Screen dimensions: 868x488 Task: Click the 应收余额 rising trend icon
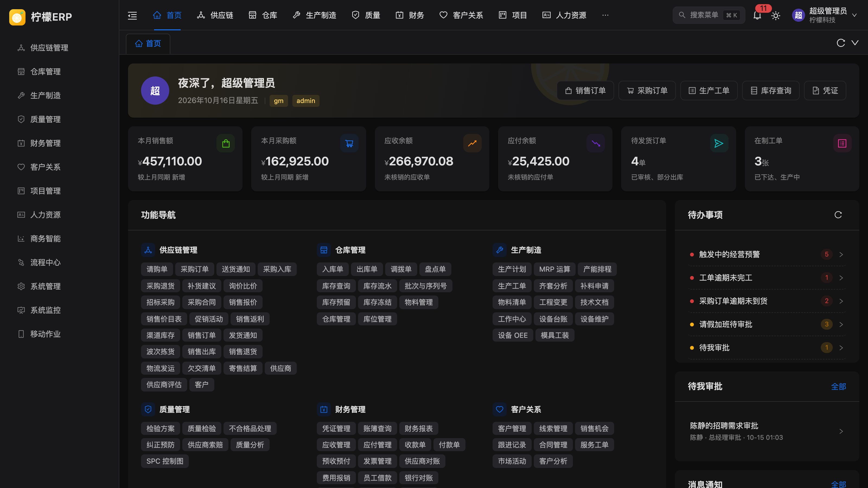pyautogui.click(x=473, y=143)
